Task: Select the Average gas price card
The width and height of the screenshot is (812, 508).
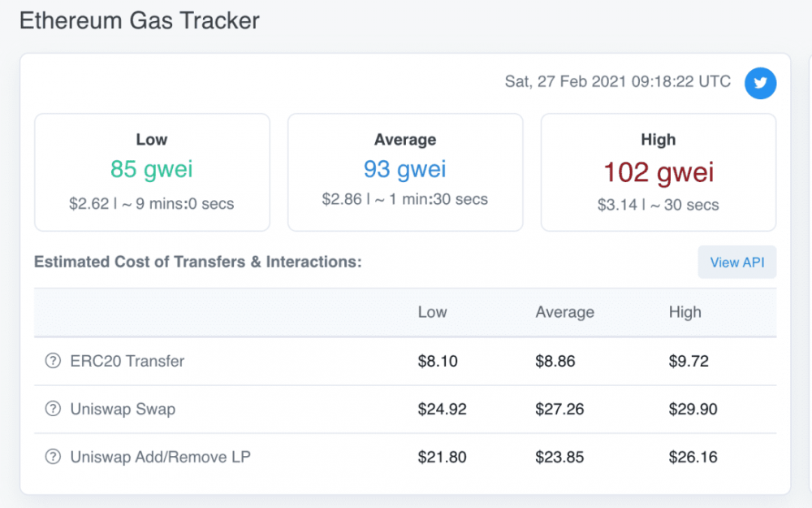Action: (x=405, y=172)
